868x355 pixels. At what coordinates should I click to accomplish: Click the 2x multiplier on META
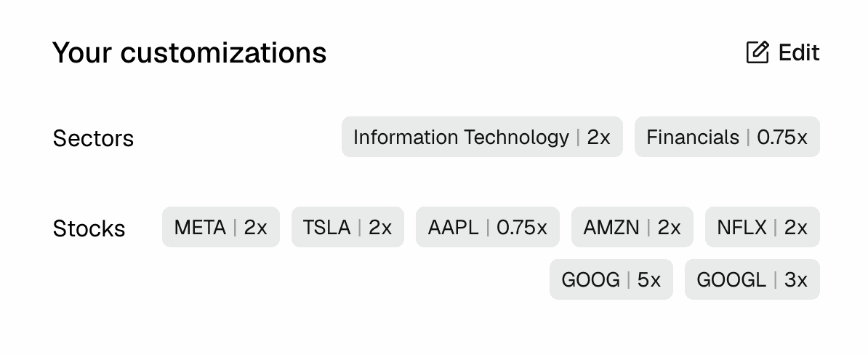(256, 227)
